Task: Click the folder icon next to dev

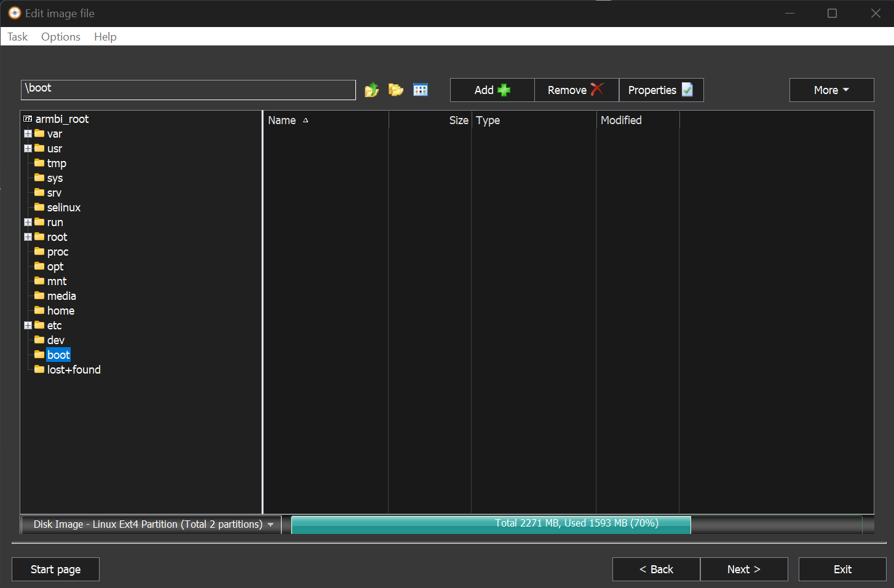Action: [x=39, y=340]
